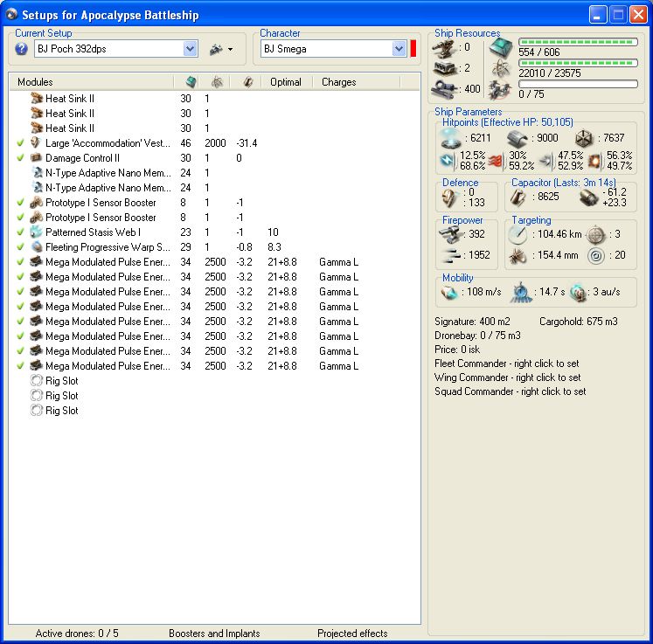
Task: Sort by the Optimal column header
Action: tap(287, 82)
